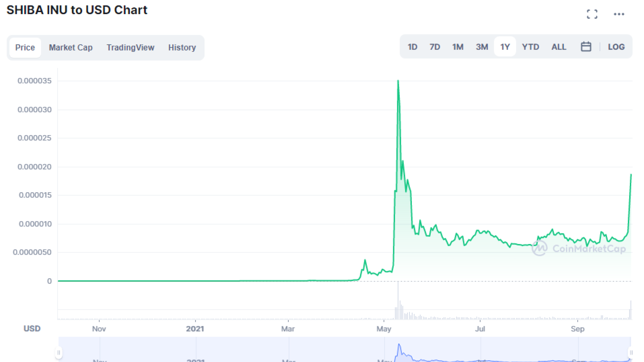The height and width of the screenshot is (362, 644).
Task: Open the TradingView tab
Action: click(x=130, y=47)
